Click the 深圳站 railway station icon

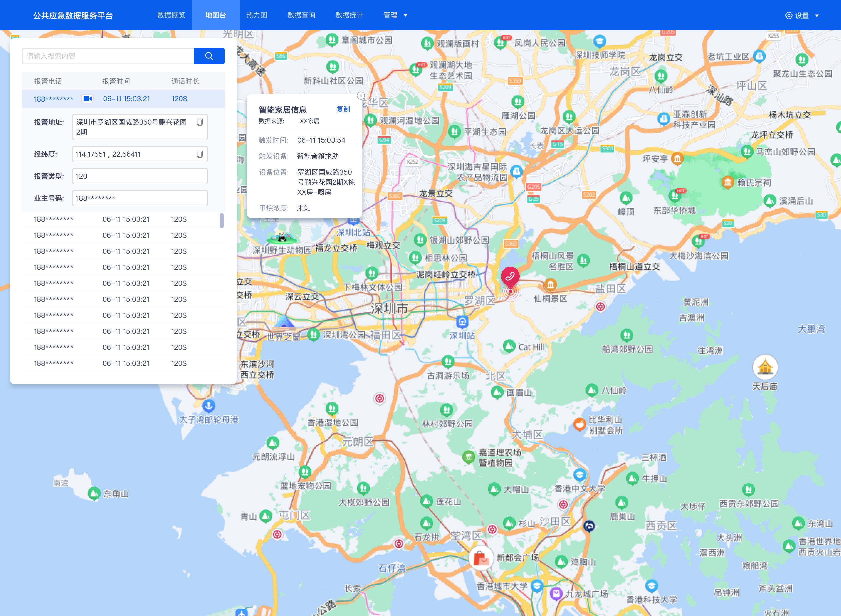(462, 322)
